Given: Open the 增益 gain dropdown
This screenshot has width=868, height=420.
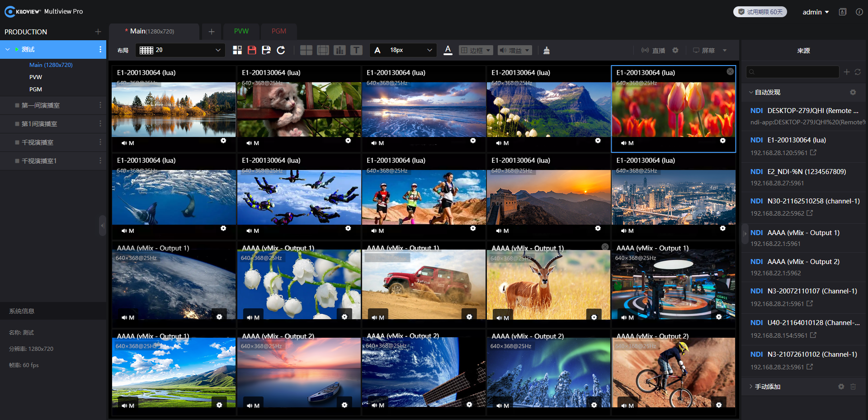Looking at the screenshot, I should (514, 50).
